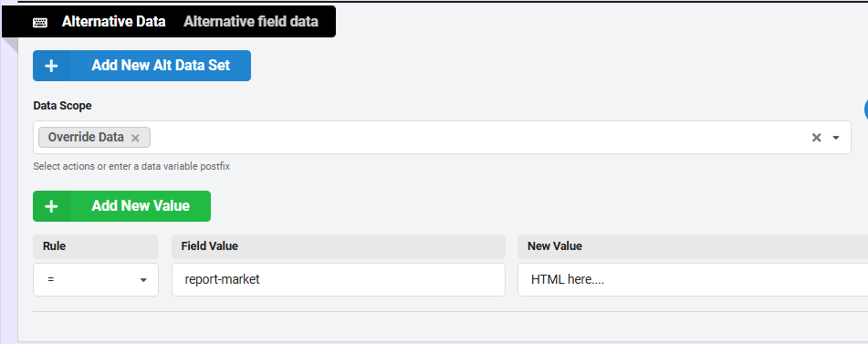This screenshot has width=868, height=344.
Task: Click the plus icon on Add New Alt Data Set
Action: click(51, 66)
